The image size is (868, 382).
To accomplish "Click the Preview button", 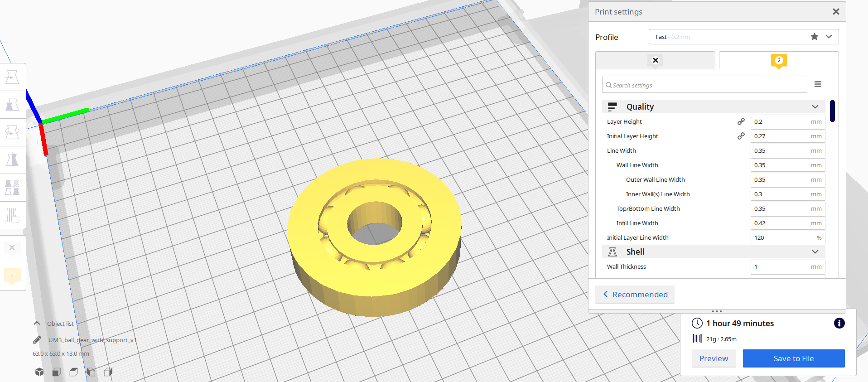I will pos(714,358).
